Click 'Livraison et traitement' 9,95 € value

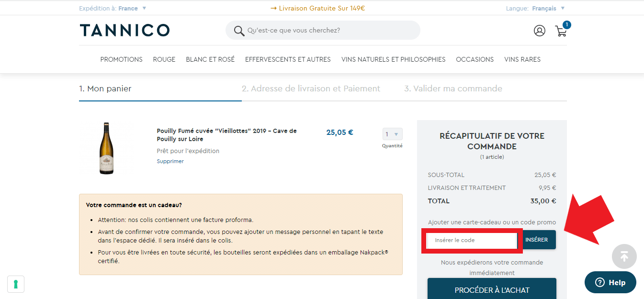pyautogui.click(x=547, y=188)
